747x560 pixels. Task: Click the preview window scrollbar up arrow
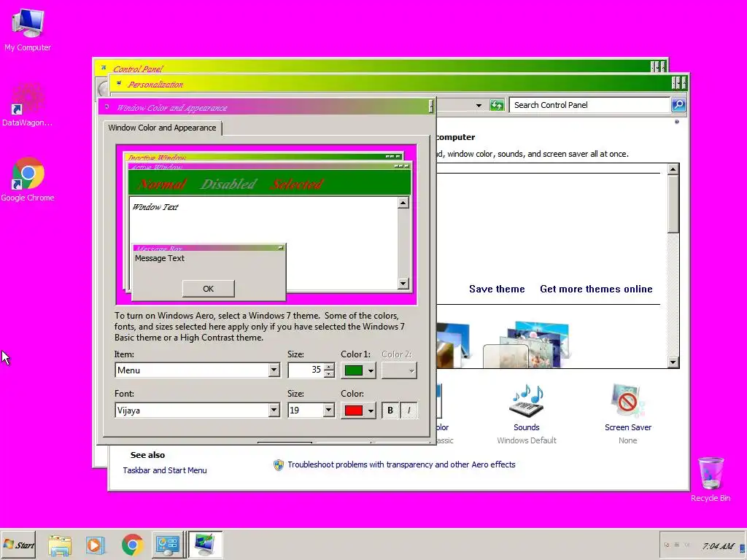click(x=403, y=203)
